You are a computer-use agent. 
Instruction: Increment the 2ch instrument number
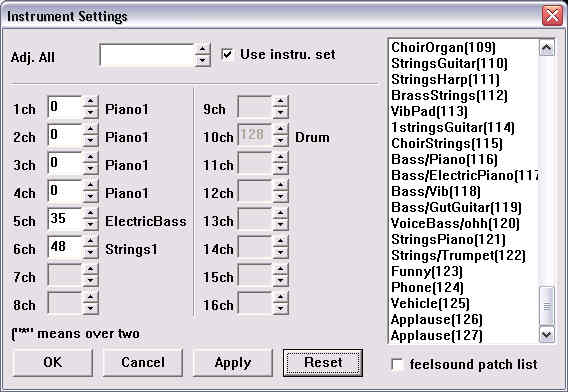click(90, 129)
